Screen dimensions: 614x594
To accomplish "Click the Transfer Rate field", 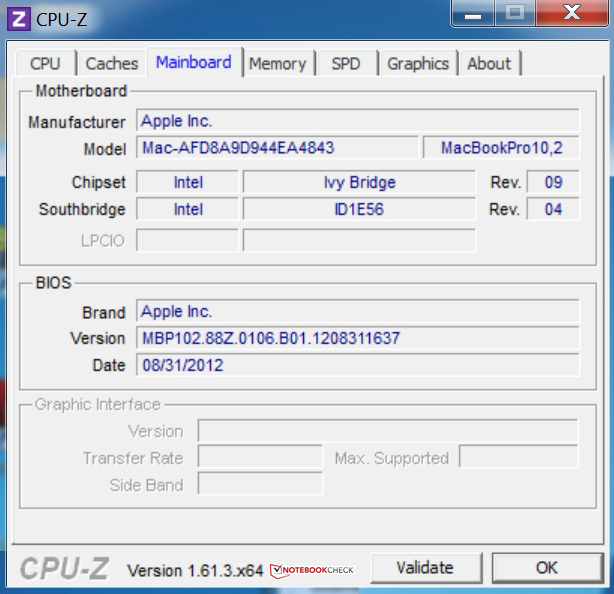I will 260,457.
